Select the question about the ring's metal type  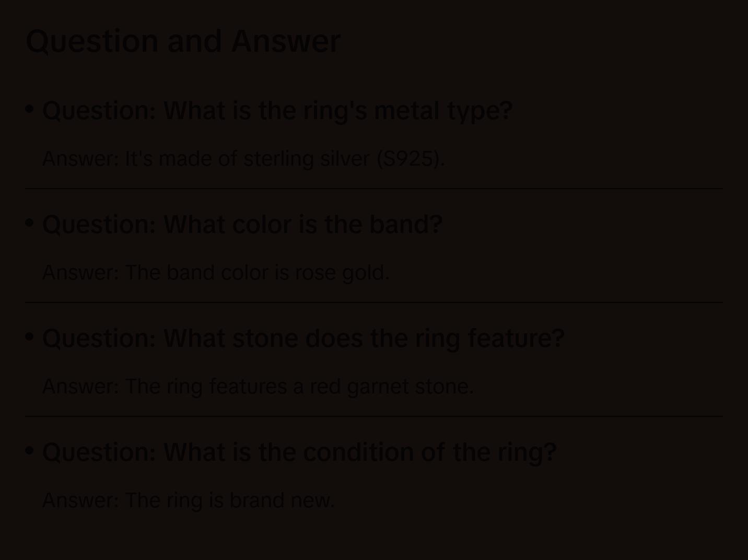277,110
